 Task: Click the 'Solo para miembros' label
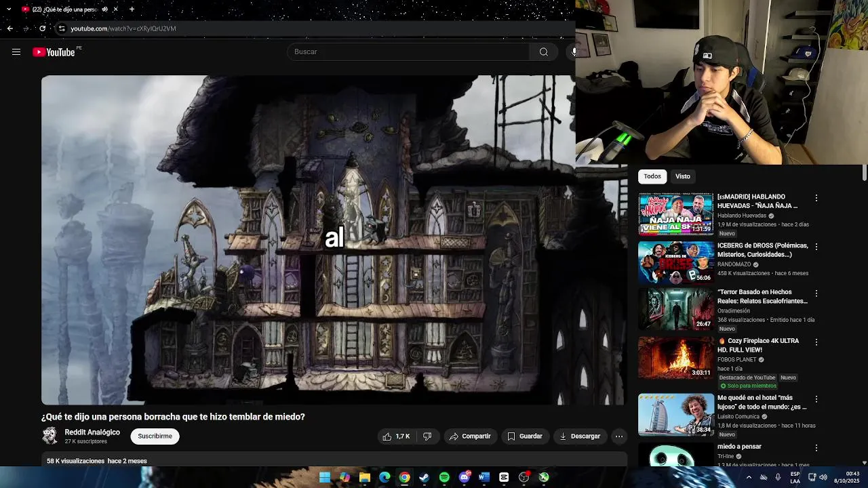tap(748, 386)
